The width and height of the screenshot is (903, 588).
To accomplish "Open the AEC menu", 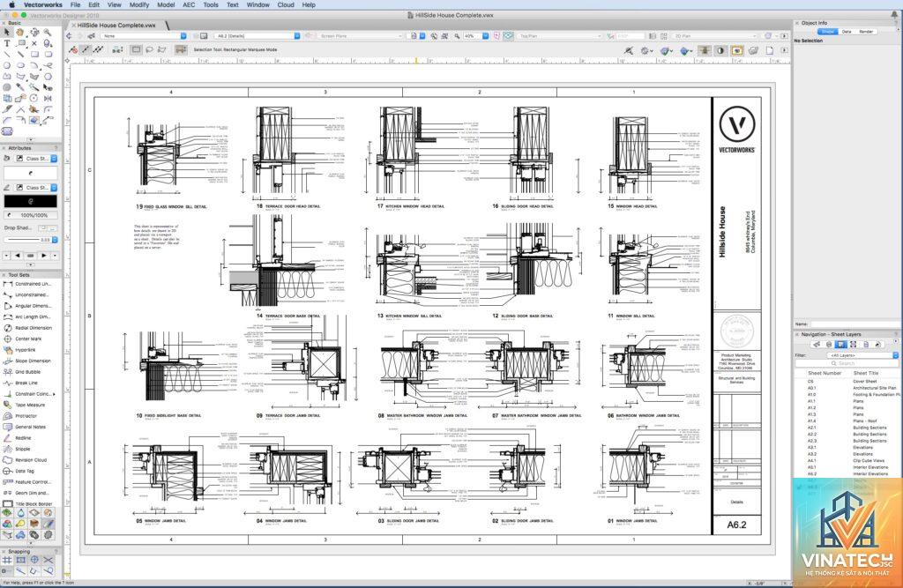I will 189,4.
